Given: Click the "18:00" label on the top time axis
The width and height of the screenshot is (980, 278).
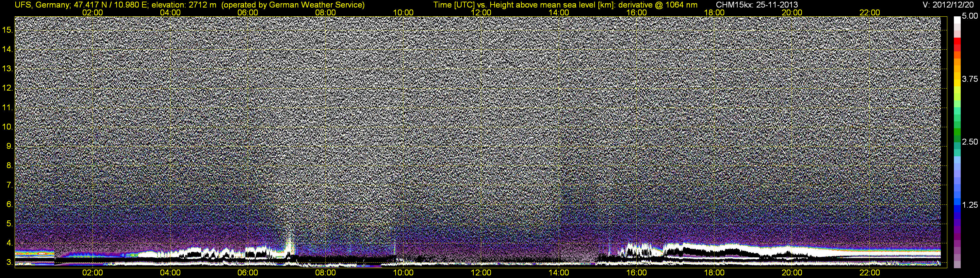Looking at the screenshot, I should click(x=714, y=12).
